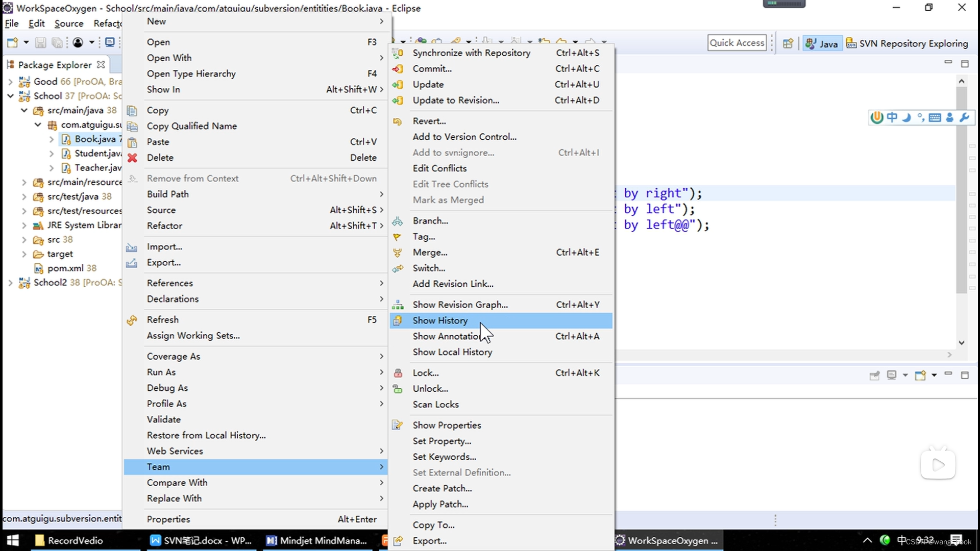
Task: Toggle the half-moon width mode icon
Action: (906, 117)
